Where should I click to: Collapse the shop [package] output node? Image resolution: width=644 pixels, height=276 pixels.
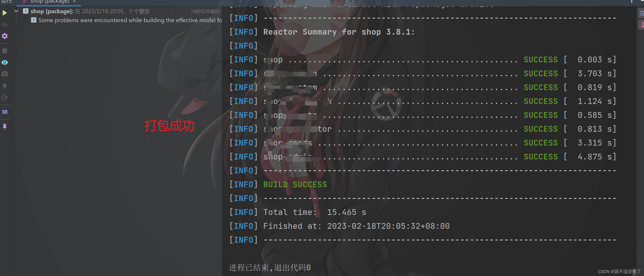(x=16, y=11)
